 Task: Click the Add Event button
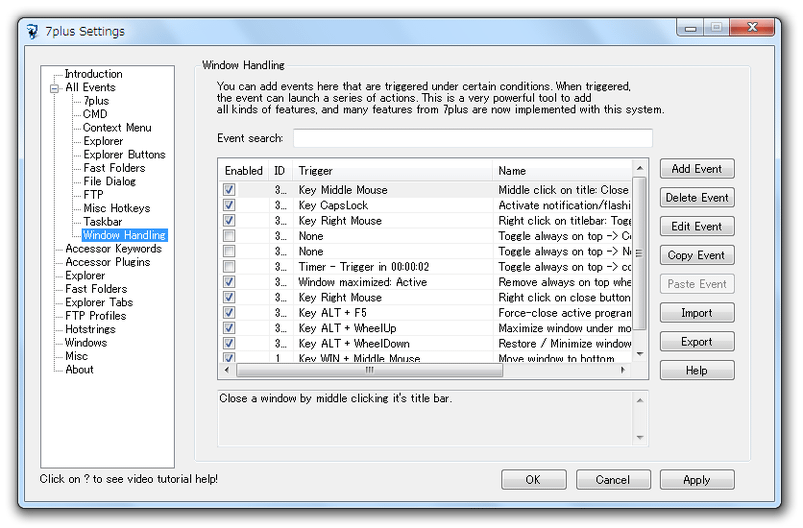click(697, 169)
